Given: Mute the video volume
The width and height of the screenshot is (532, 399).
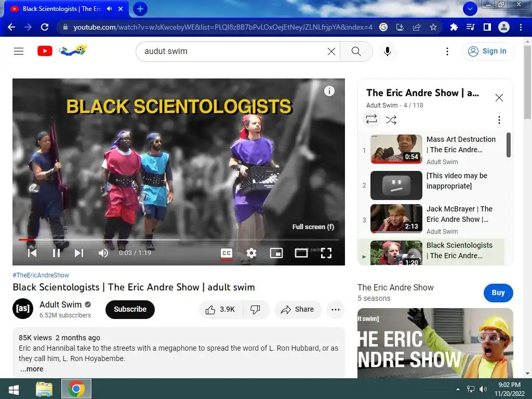Looking at the screenshot, I should pos(103,253).
